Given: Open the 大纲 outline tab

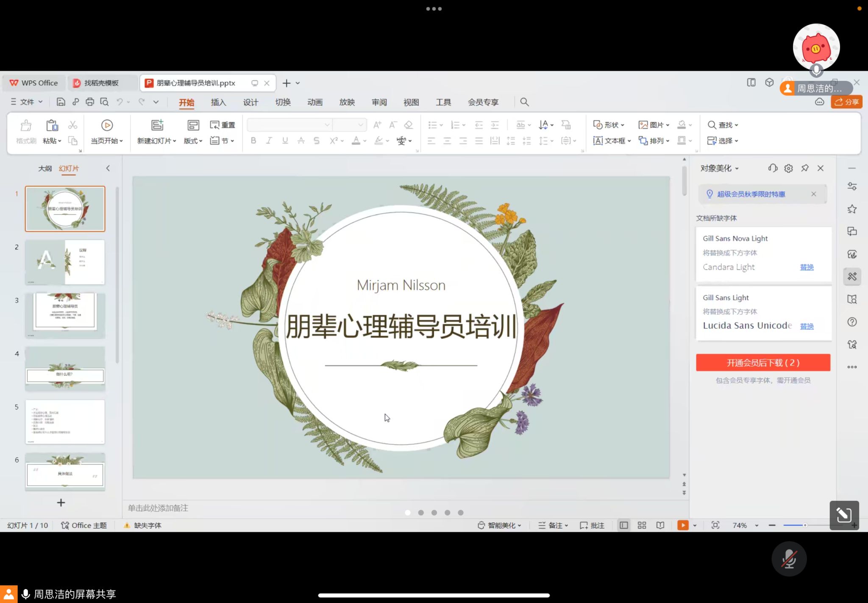Looking at the screenshot, I should tap(45, 169).
